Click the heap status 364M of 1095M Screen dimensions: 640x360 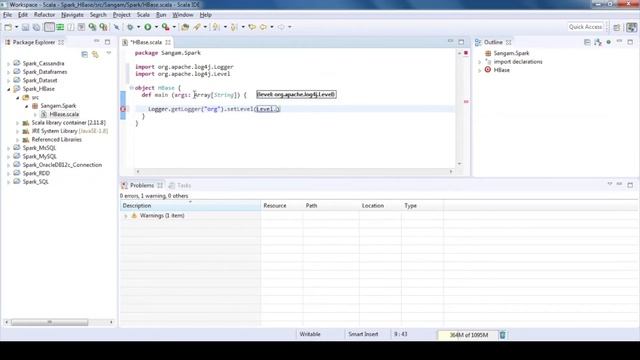click(x=468, y=335)
